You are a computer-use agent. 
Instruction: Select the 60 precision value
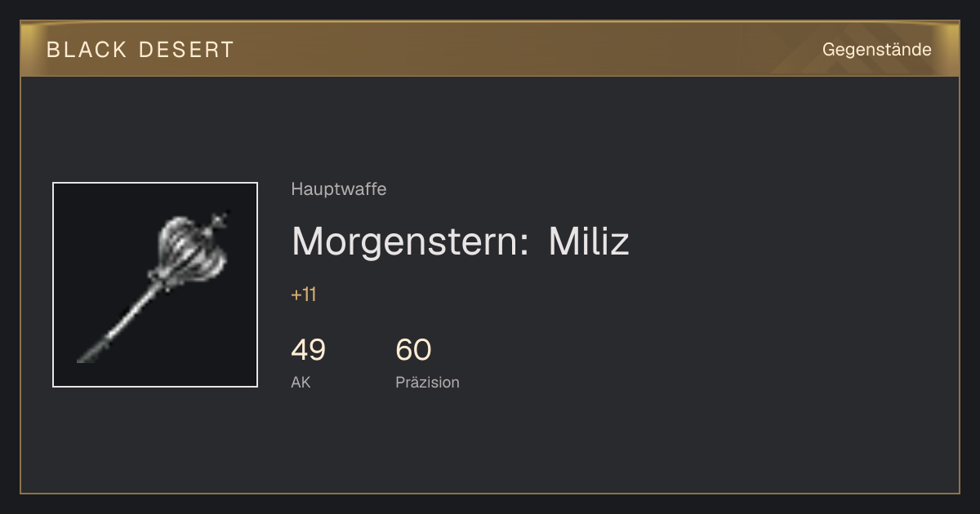click(413, 350)
